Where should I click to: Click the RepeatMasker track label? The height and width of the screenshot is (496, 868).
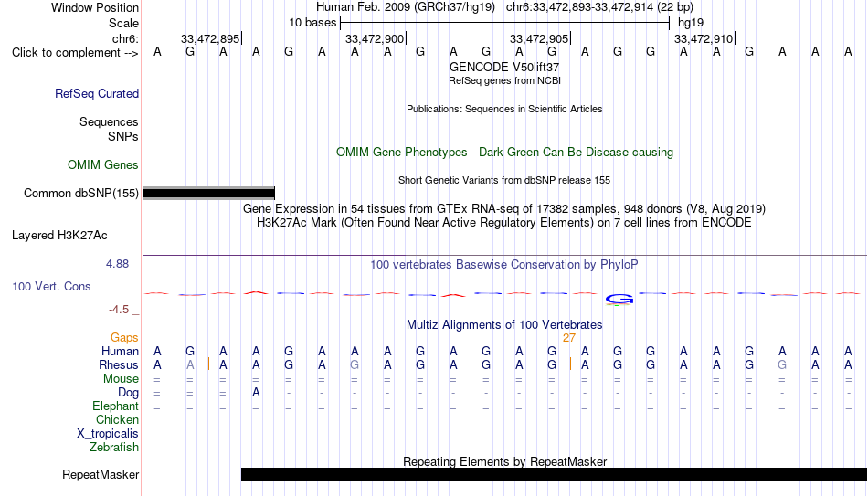(101, 474)
